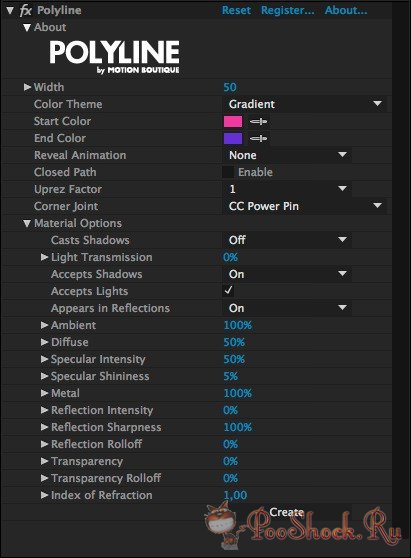Open the Corner Joint dropdown showing CC Power Pin
Image resolution: width=411 pixels, height=558 pixels.
pyautogui.click(x=305, y=206)
